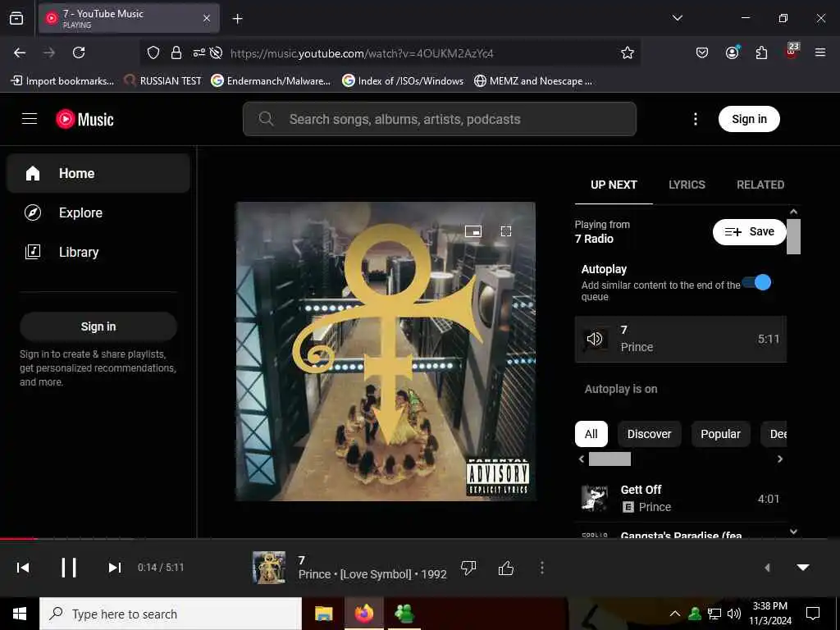840x630 pixels.
Task: Collapse the player page with the down arrow
Action: pos(803,568)
